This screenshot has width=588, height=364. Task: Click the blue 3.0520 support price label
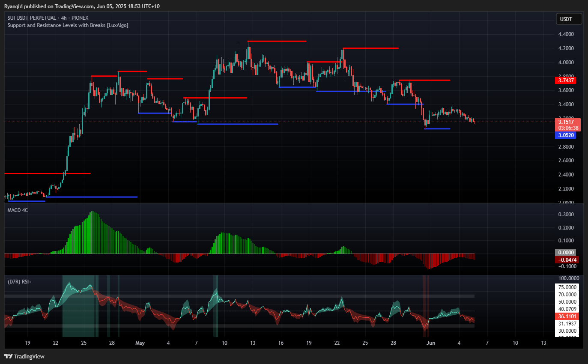pyautogui.click(x=566, y=135)
